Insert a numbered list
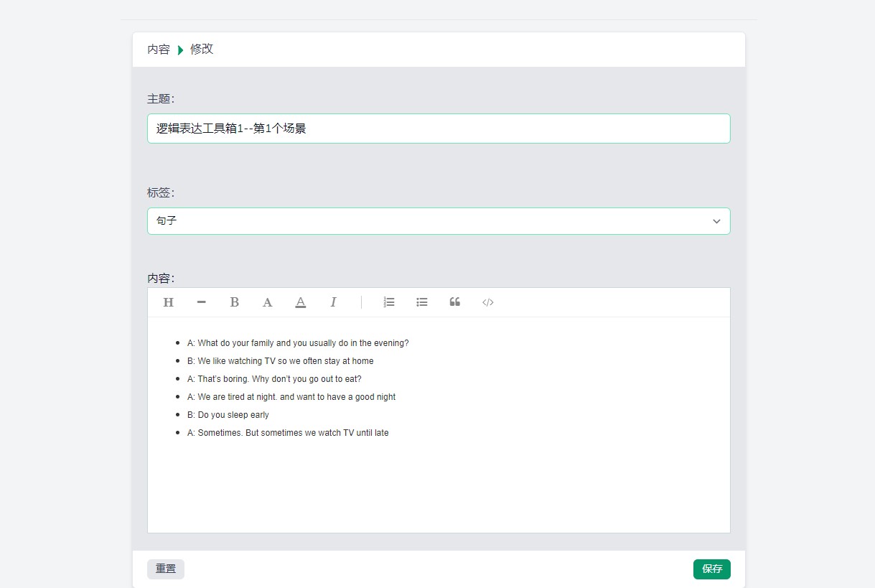This screenshot has width=875, height=588. coord(389,302)
